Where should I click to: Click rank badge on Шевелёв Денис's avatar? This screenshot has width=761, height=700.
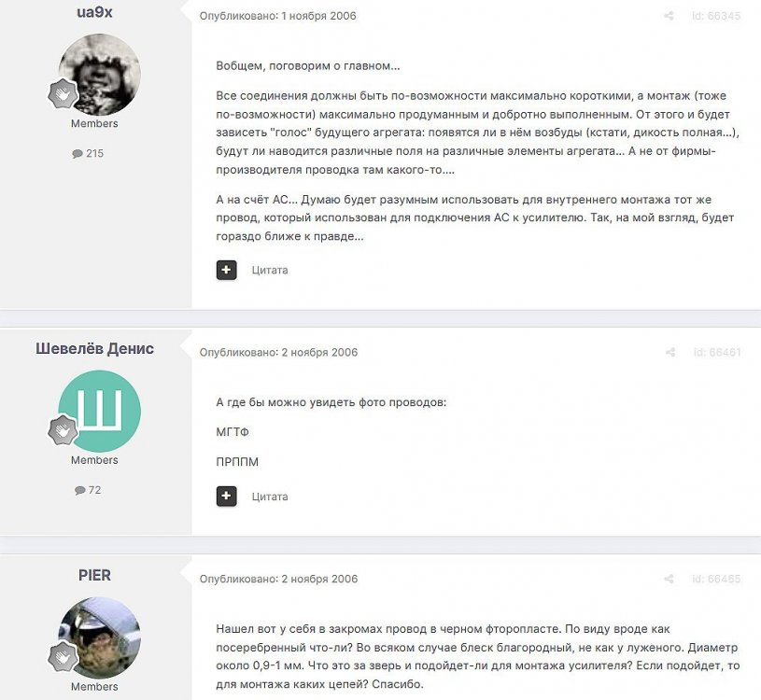click(x=63, y=430)
